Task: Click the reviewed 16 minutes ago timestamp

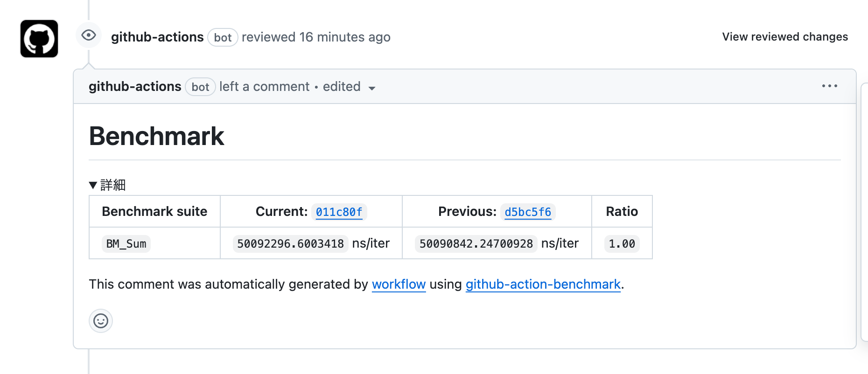Action: click(x=316, y=37)
